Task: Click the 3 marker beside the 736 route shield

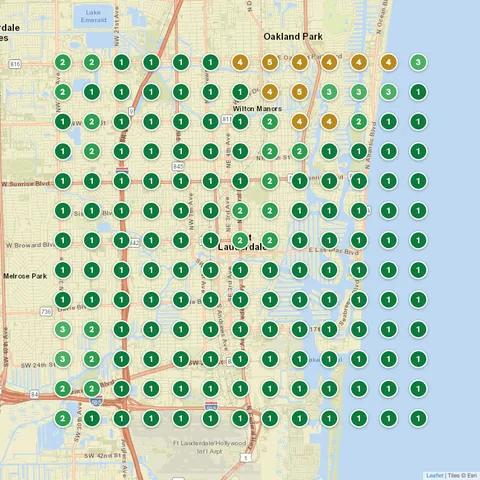Action: (62, 329)
